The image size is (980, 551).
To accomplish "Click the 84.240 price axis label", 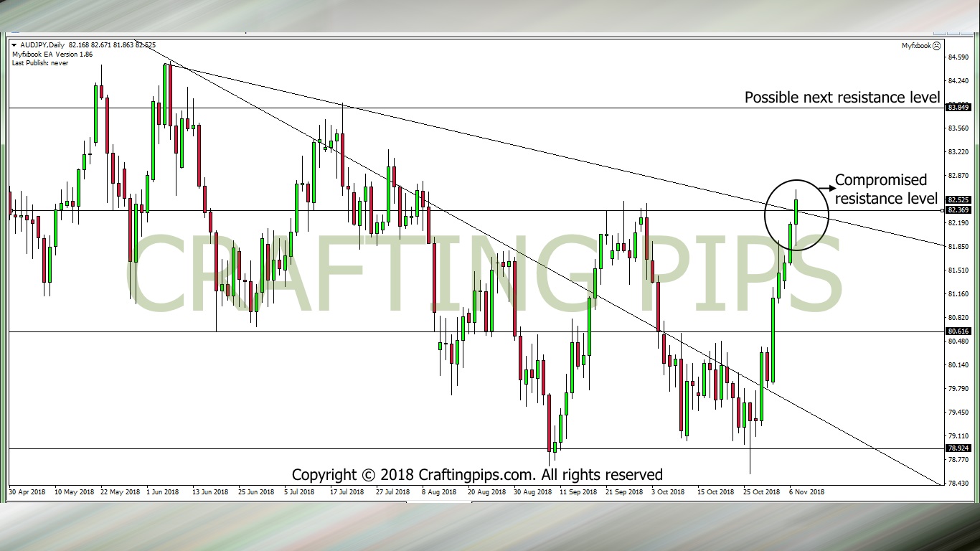I will pyautogui.click(x=958, y=81).
